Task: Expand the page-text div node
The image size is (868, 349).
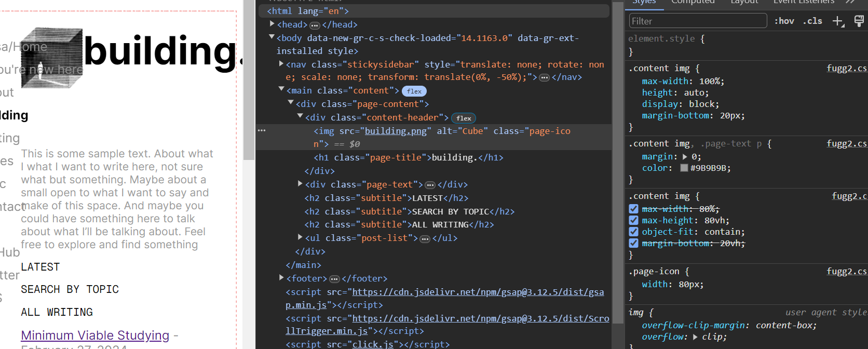Action: 300,184
